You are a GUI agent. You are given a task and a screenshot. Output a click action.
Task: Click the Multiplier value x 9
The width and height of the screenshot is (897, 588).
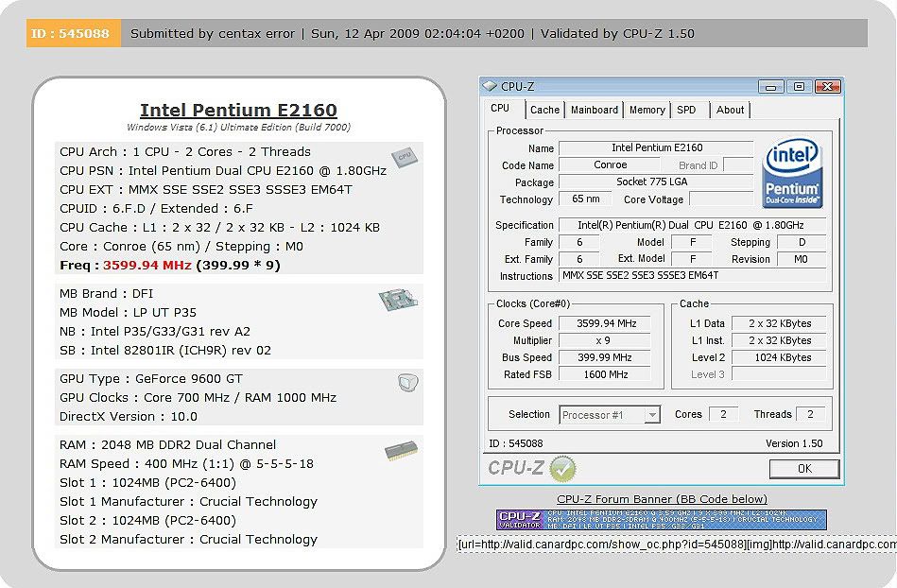click(x=605, y=340)
